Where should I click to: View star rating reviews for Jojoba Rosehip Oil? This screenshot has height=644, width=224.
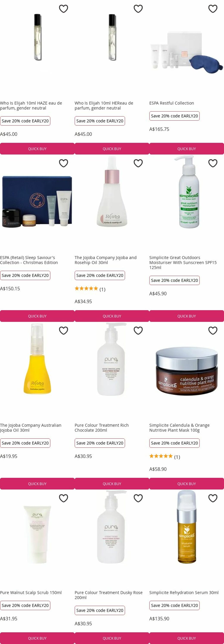(x=90, y=289)
